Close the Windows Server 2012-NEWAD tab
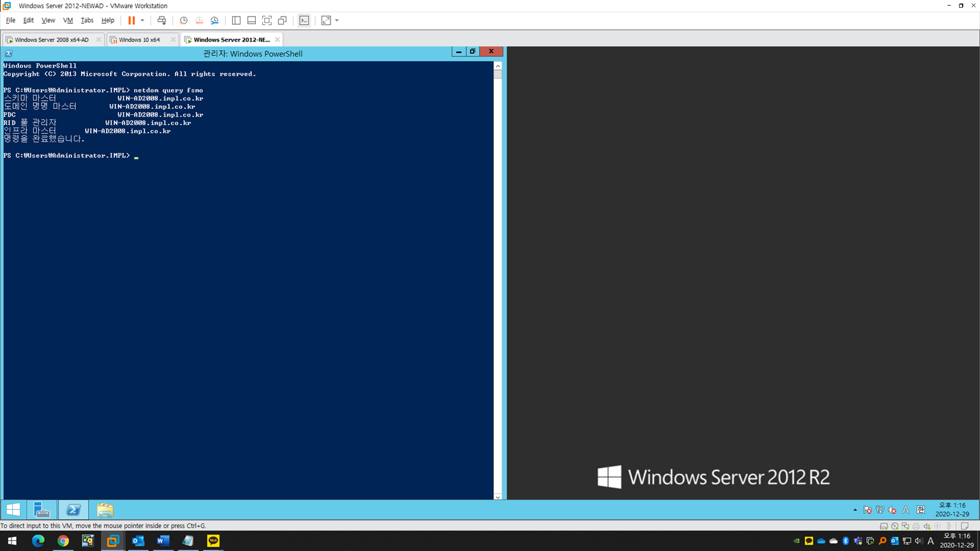 (278, 40)
